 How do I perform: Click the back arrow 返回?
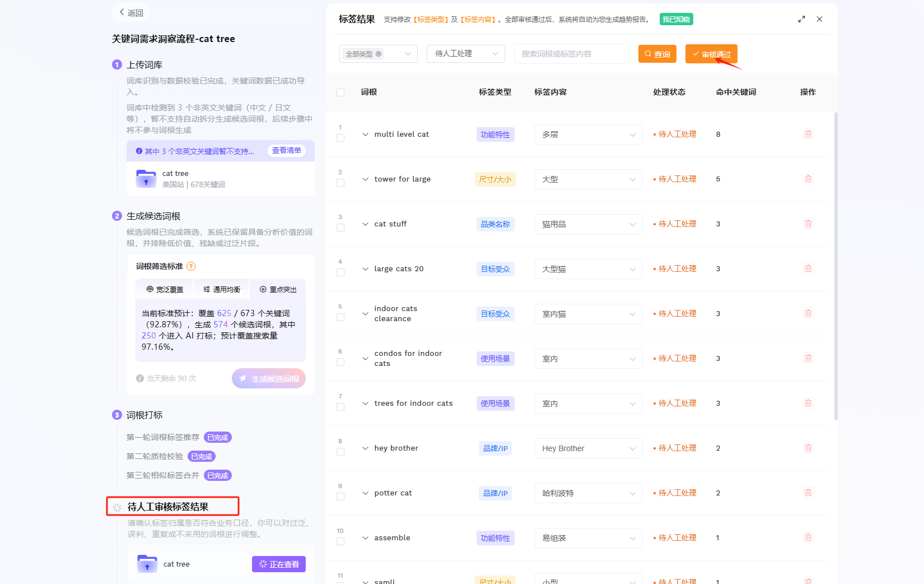[131, 12]
